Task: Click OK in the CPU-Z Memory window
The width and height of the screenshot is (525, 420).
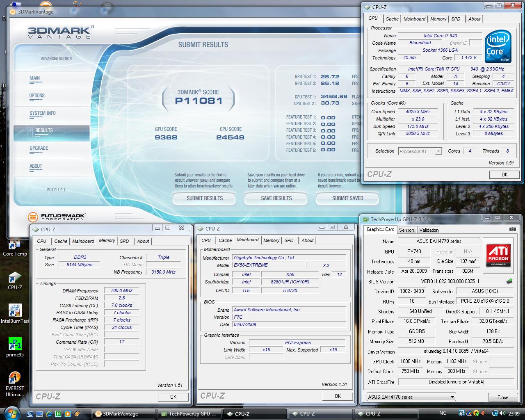Action: [173, 397]
